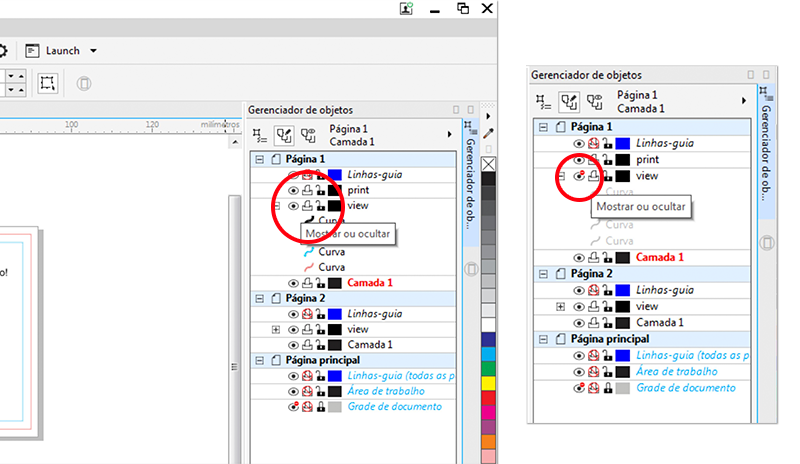800x464 pixels.
Task: Open the Launch dropdown arrow
Action: (x=93, y=51)
